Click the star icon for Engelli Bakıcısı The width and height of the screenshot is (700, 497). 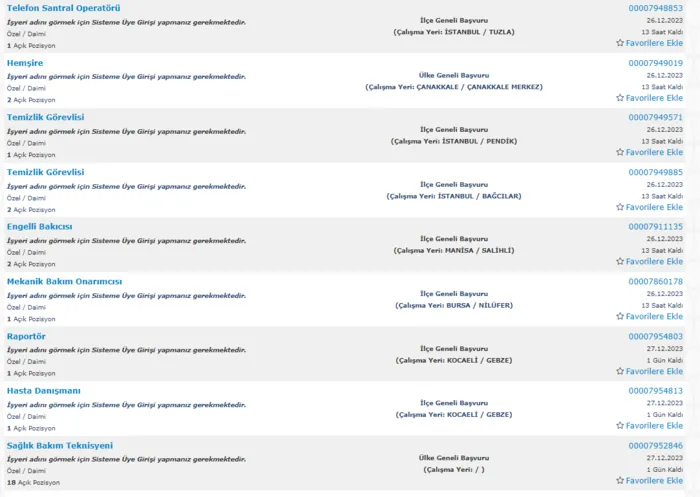620,261
